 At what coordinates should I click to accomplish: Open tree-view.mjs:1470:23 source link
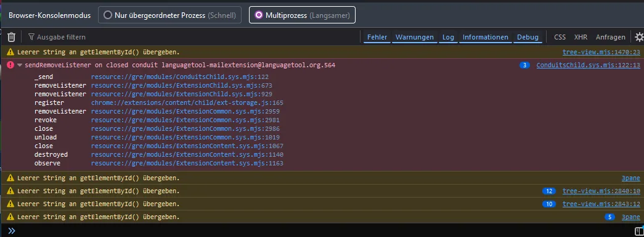[601, 52]
